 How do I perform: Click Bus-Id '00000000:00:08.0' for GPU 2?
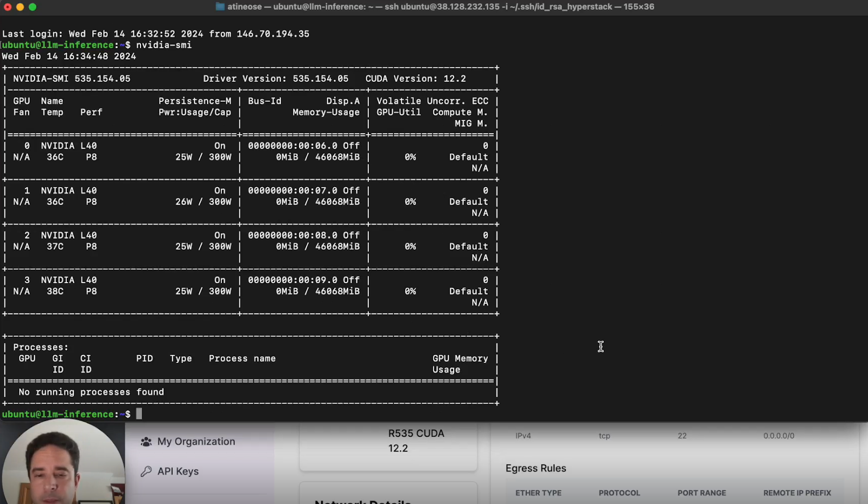coord(292,235)
